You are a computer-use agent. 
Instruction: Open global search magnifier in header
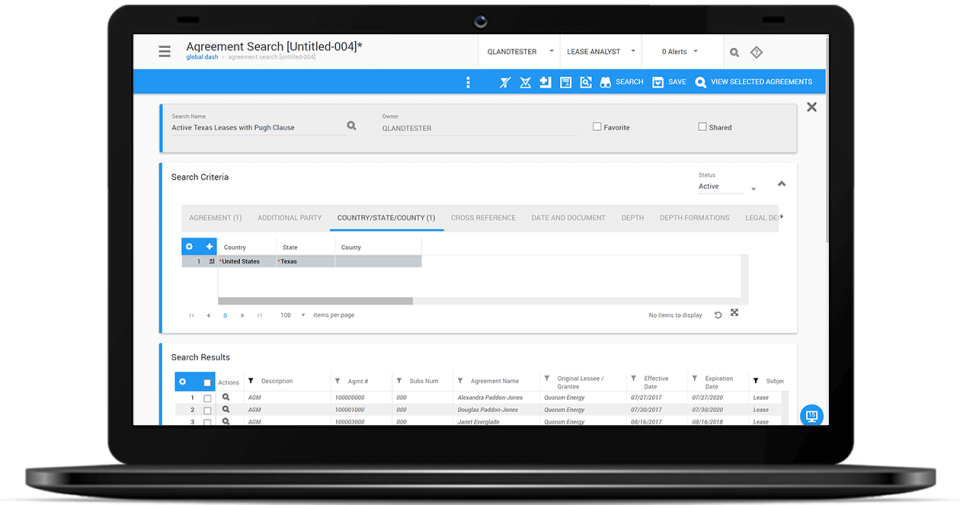point(734,53)
